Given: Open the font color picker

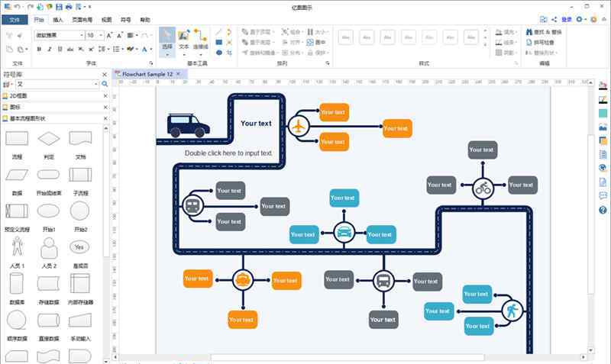Looking at the screenshot, I should (x=146, y=49).
